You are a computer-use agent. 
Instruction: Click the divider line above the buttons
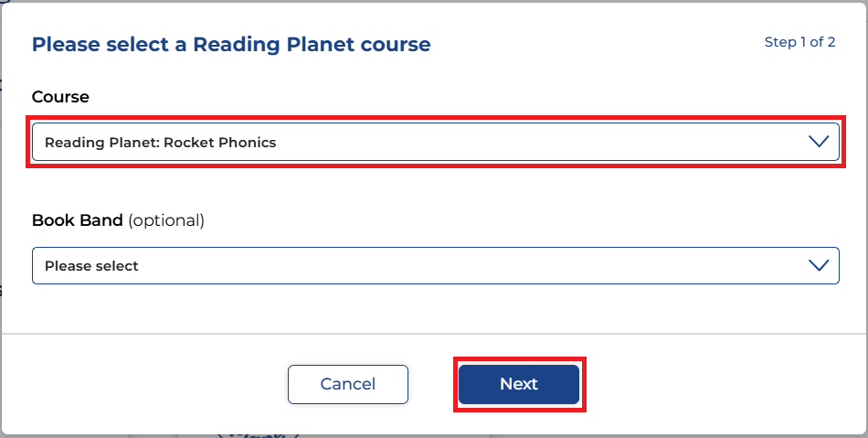click(x=434, y=334)
